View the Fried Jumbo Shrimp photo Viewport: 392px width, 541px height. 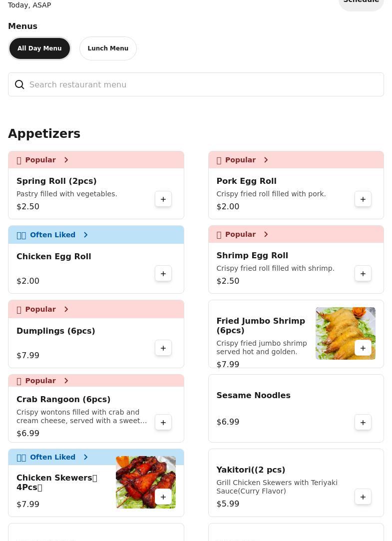(346, 333)
